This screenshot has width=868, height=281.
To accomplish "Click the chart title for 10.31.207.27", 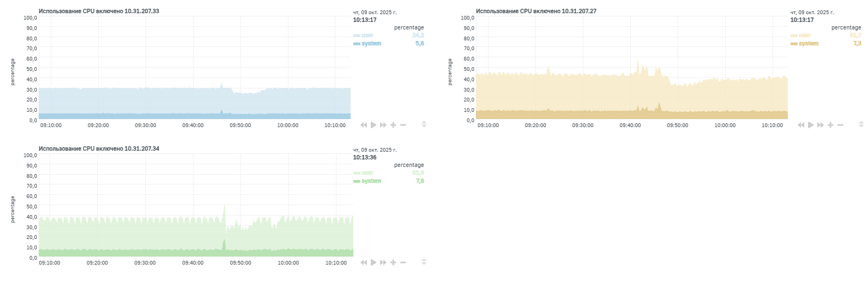I will click(536, 11).
